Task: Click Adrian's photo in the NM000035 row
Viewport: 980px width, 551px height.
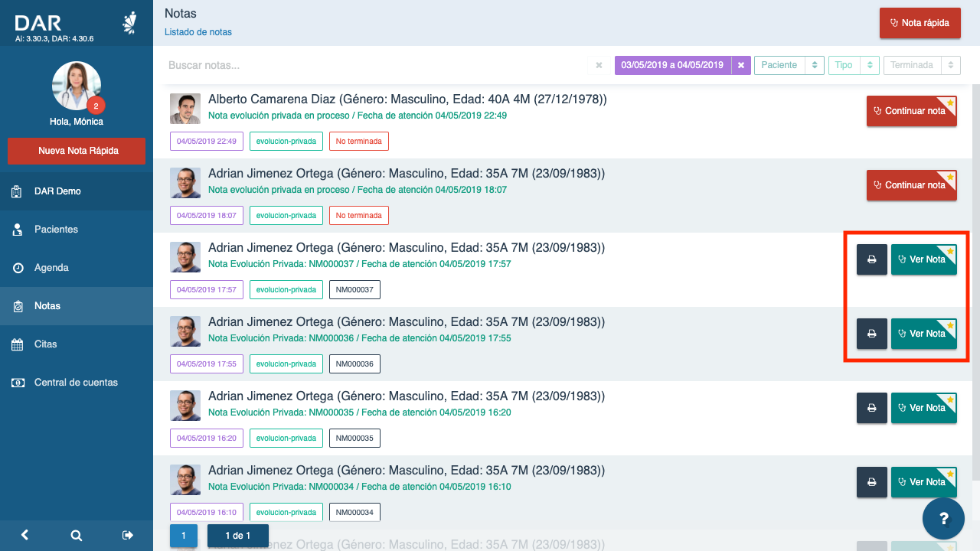Action: tap(185, 406)
